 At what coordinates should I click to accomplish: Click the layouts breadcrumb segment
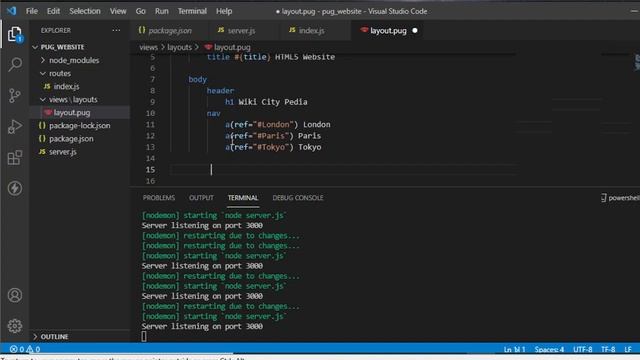[x=179, y=47]
